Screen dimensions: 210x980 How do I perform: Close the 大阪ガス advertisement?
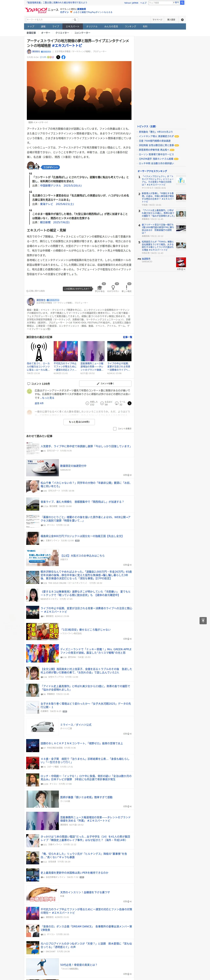click(x=131, y=565)
